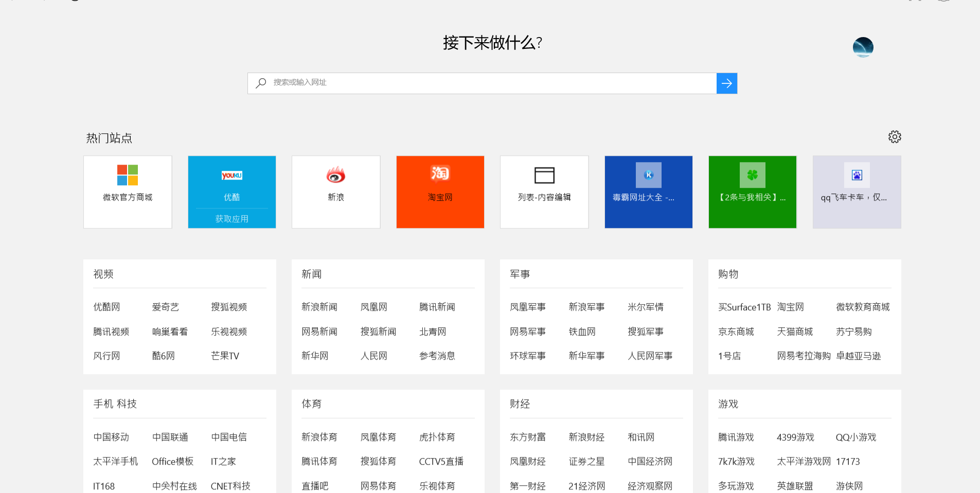Open the 列表-内容编辑 tile
This screenshot has width=980, height=493.
click(544, 192)
